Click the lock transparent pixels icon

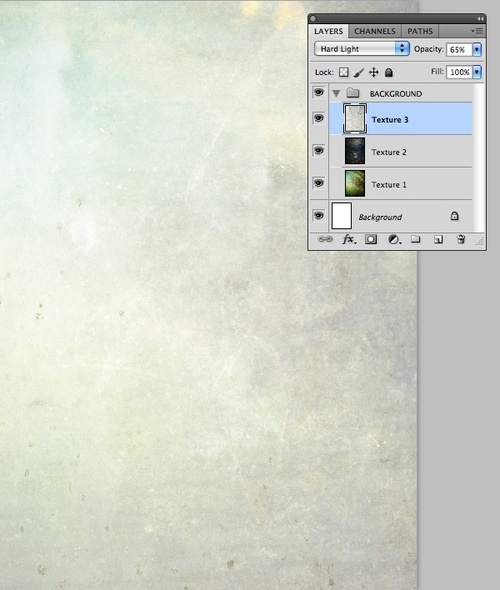tap(343, 72)
